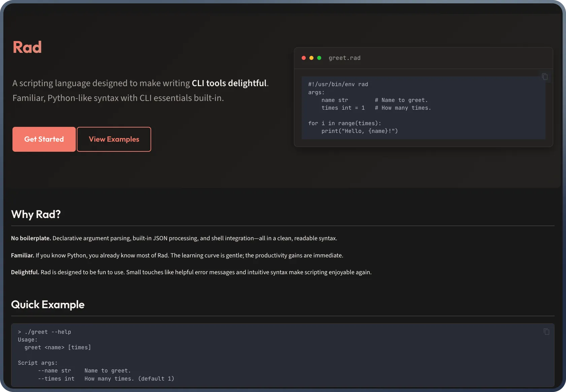Click the Quick Example section heading
566x392 pixels.
coord(48,305)
